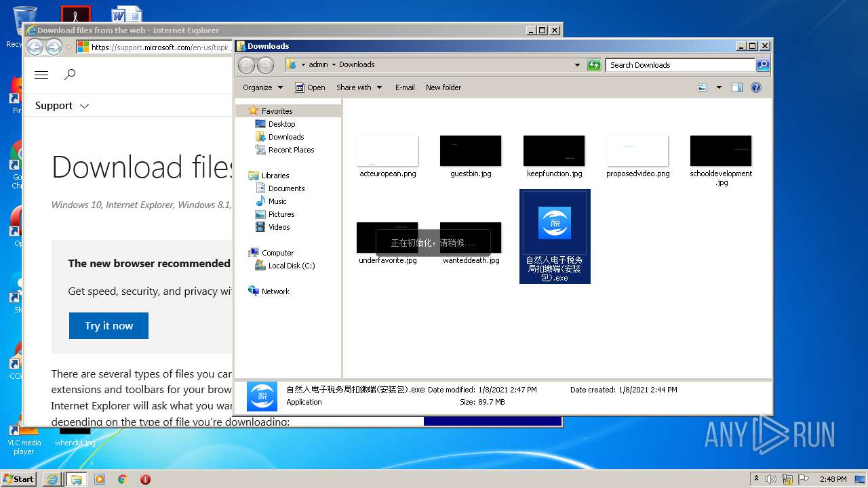The height and width of the screenshot is (488, 868).
Task: Click the media player taskbar icon
Action: tap(100, 479)
